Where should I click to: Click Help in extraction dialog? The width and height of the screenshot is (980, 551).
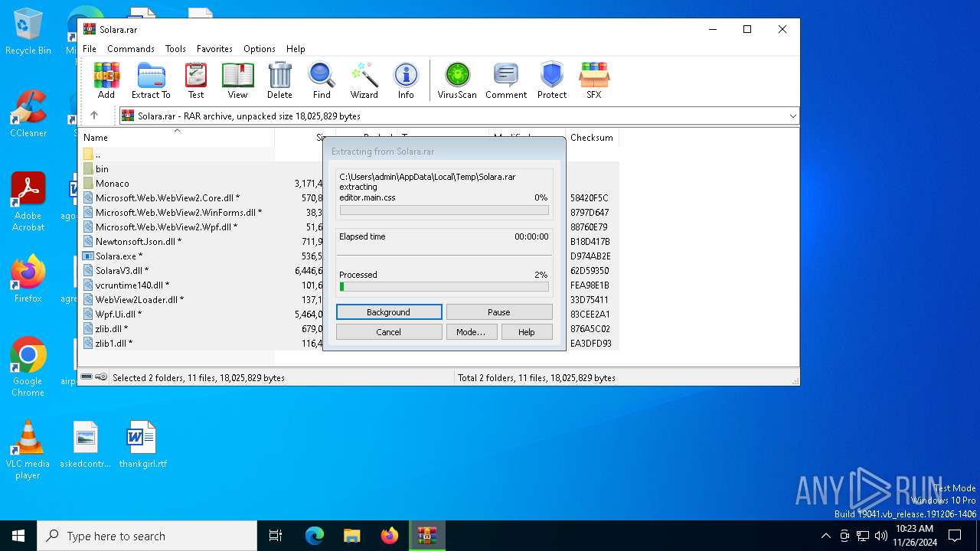[527, 332]
